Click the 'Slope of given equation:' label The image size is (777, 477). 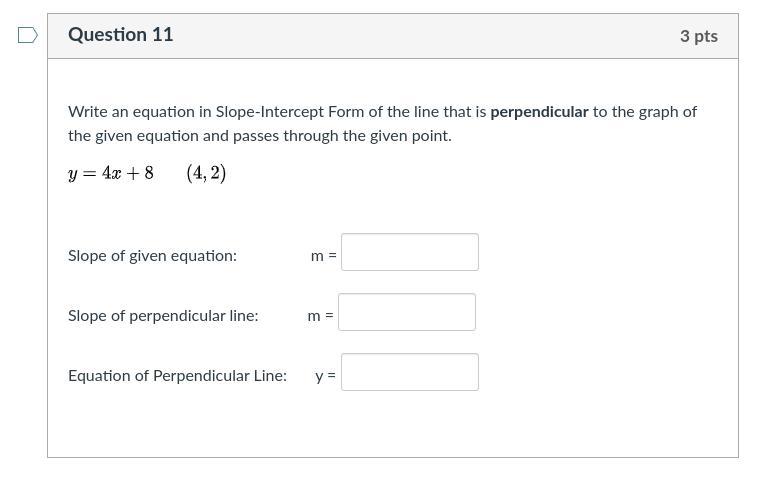click(153, 256)
